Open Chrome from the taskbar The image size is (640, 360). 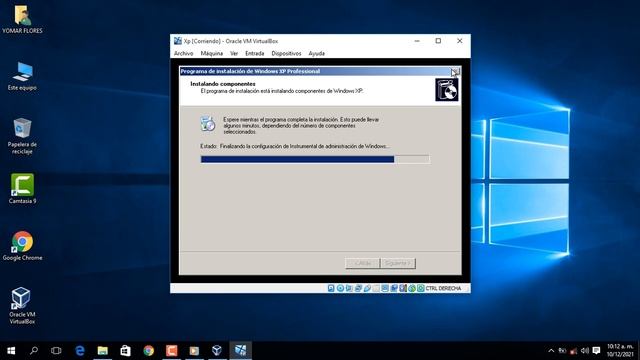pyautogui.click(x=149, y=351)
